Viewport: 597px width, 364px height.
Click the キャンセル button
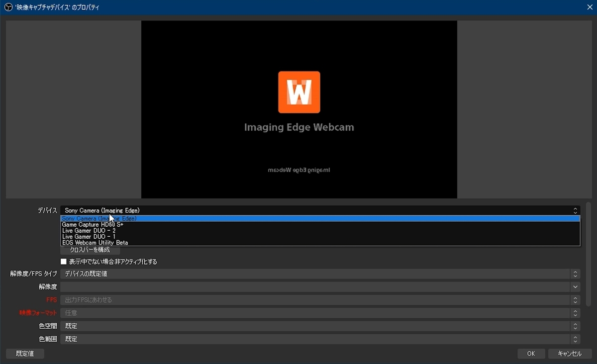pyautogui.click(x=570, y=354)
